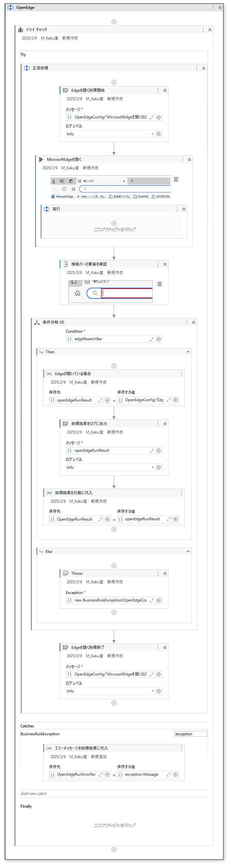Open Edgeを開く処理終了 options menu
The width and height of the screenshot is (238, 868).
click(x=158, y=647)
